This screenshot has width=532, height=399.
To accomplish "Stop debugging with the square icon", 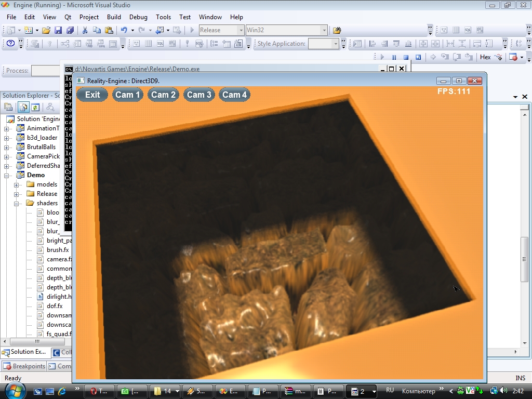I will coord(406,57).
